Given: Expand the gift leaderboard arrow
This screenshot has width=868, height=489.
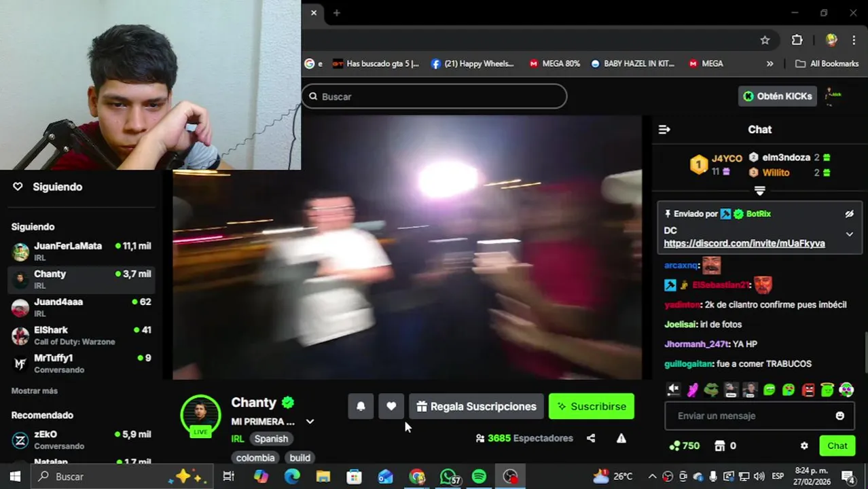Looking at the screenshot, I should [759, 191].
